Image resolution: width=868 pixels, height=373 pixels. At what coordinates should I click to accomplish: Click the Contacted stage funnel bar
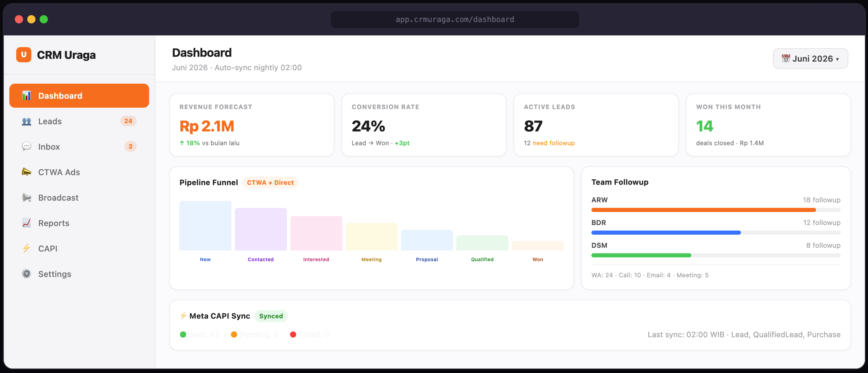261,229
